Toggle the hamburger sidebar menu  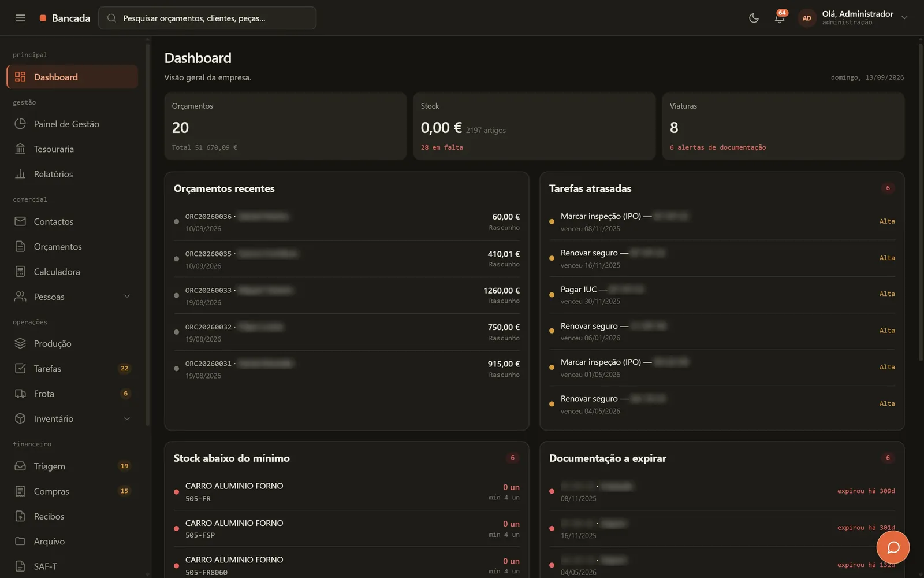[x=20, y=18]
